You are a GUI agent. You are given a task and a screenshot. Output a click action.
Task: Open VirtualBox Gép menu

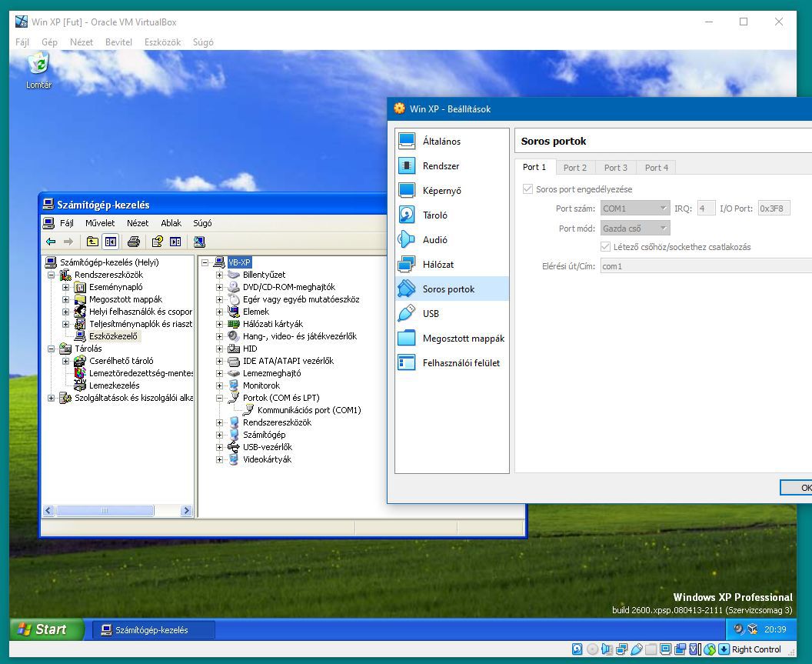coord(49,42)
